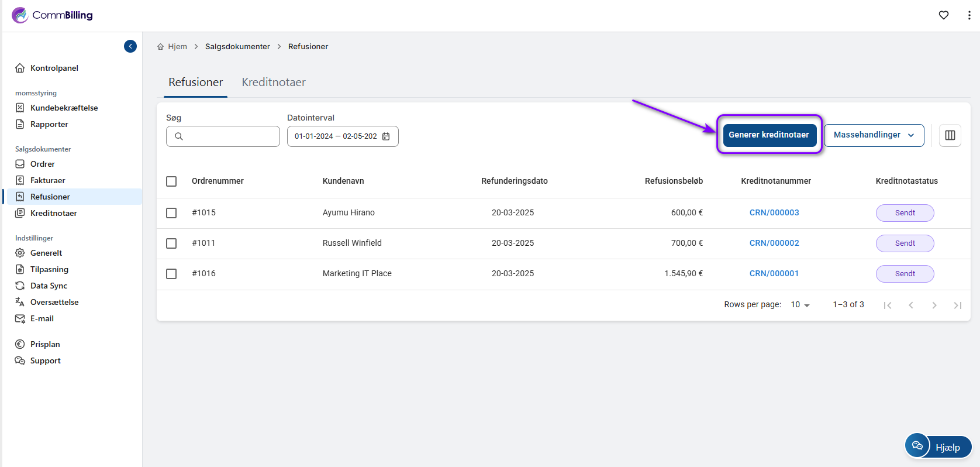Open the rows per page dropdown
The height and width of the screenshot is (467, 980).
coord(800,305)
